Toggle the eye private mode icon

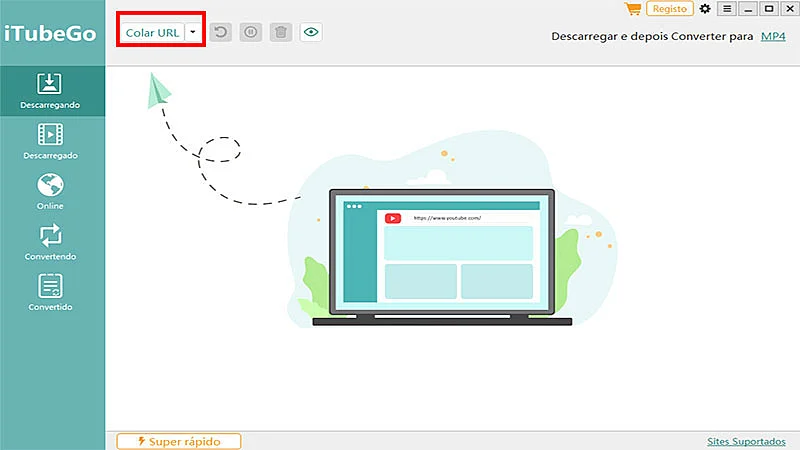tap(311, 32)
